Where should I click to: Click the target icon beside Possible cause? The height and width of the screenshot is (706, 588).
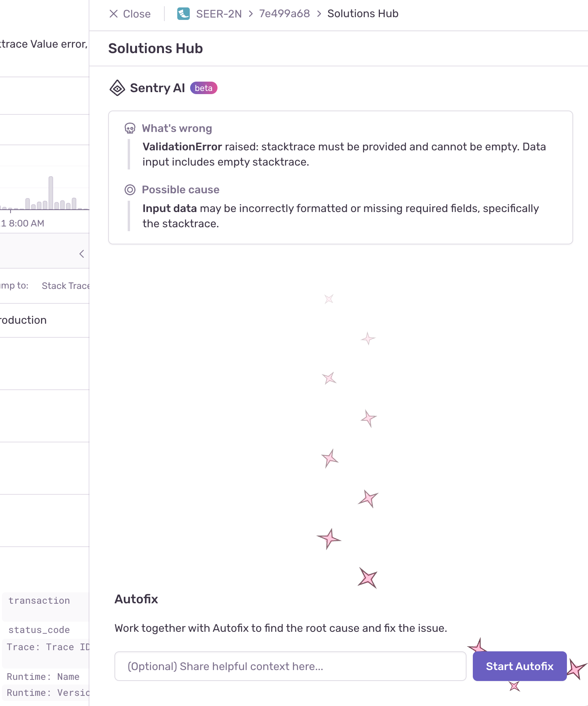(130, 190)
